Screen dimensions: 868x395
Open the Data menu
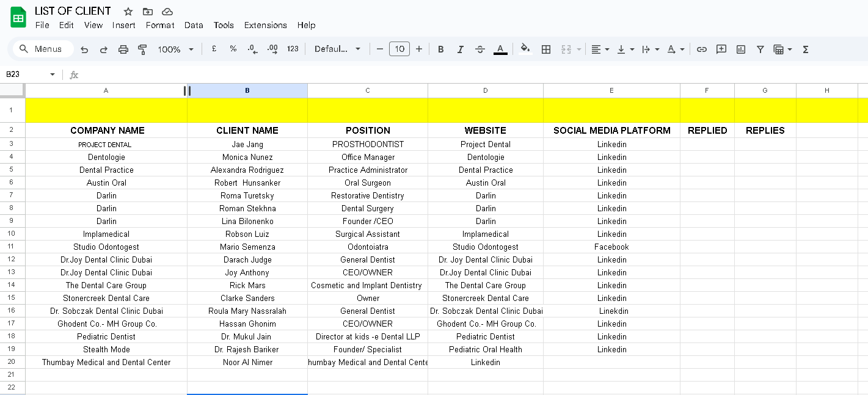click(x=194, y=25)
